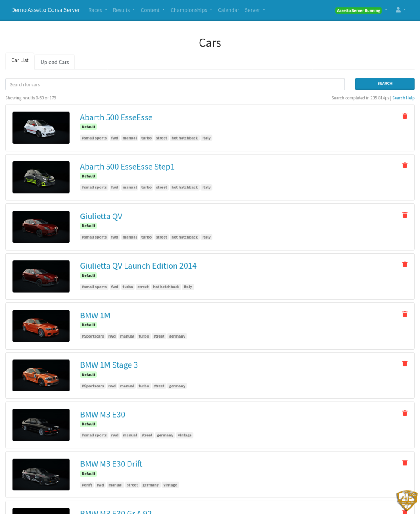Delete Giulietta QV Launch Edition 2014
420x514 pixels.
coord(405,265)
